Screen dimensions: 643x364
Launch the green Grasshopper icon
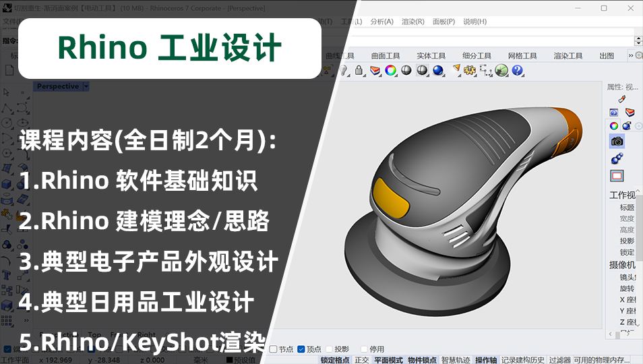501,71
